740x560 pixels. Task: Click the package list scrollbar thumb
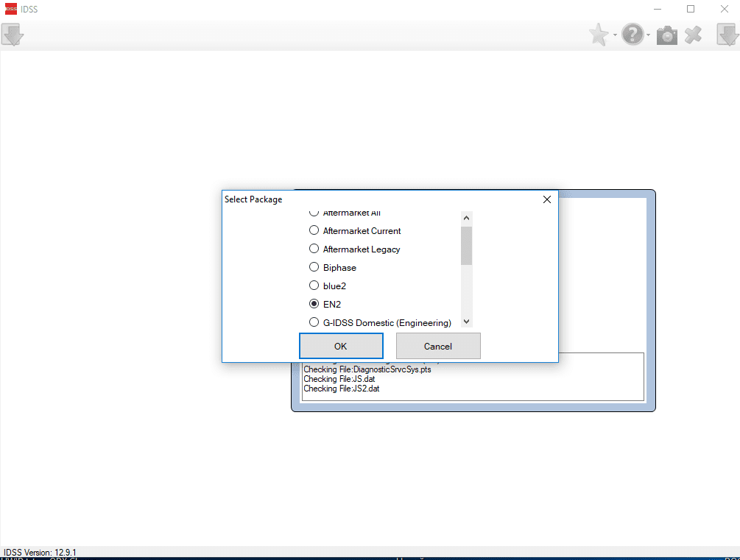coord(466,246)
